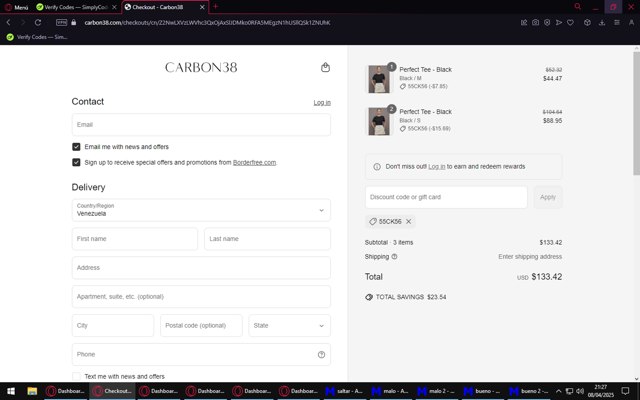
Task: Open the State dropdown
Action: [x=289, y=325]
